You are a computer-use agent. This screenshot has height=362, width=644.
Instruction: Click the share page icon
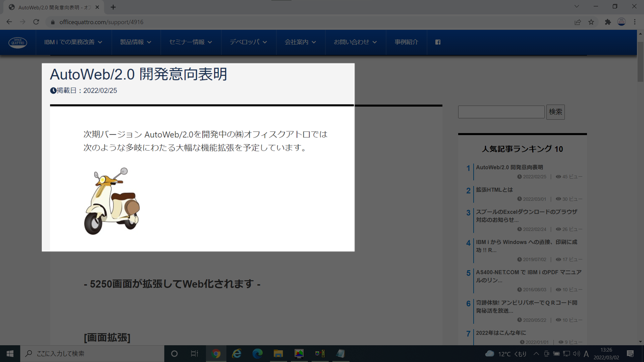[x=578, y=22]
